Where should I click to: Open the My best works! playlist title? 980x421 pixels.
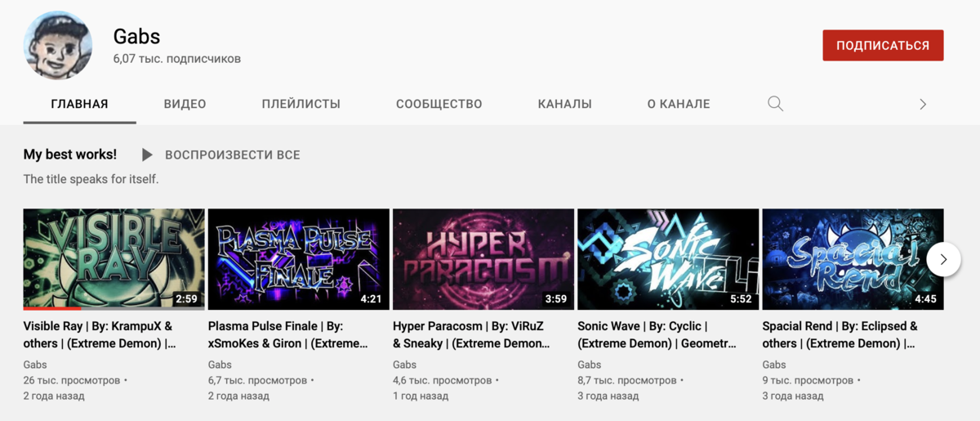click(x=69, y=155)
